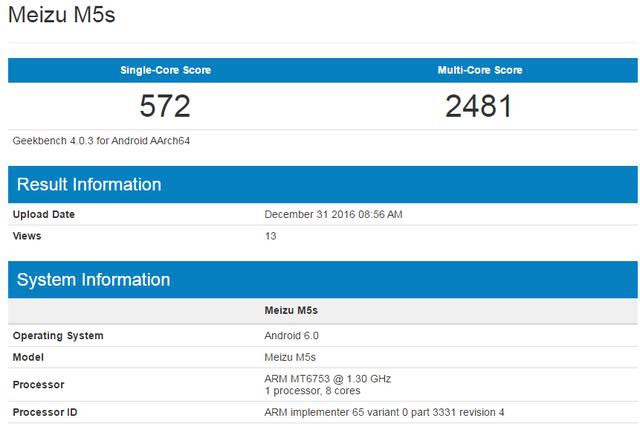Click the Meizu M5s page title

pos(57,18)
